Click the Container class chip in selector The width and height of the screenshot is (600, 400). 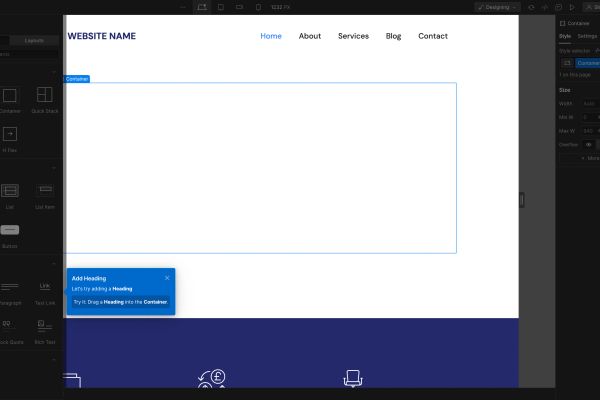(x=588, y=63)
